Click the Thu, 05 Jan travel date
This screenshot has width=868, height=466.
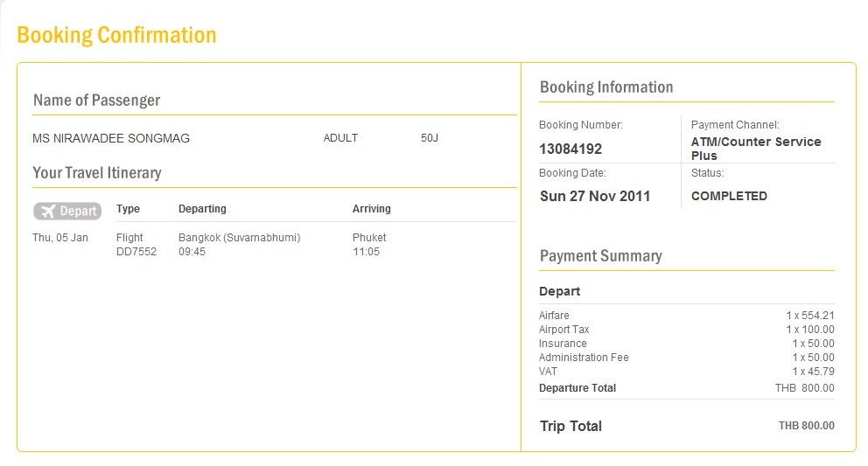(60, 238)
